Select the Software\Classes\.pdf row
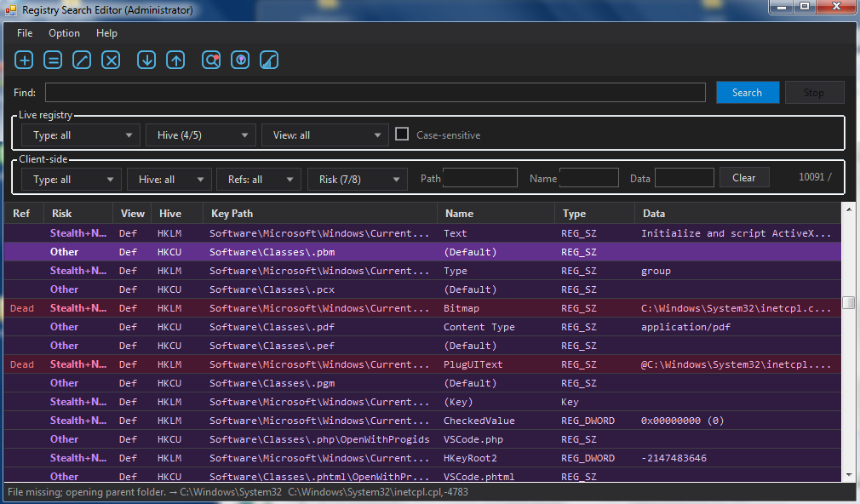This screenshot has height=504, width=860. 423,327
